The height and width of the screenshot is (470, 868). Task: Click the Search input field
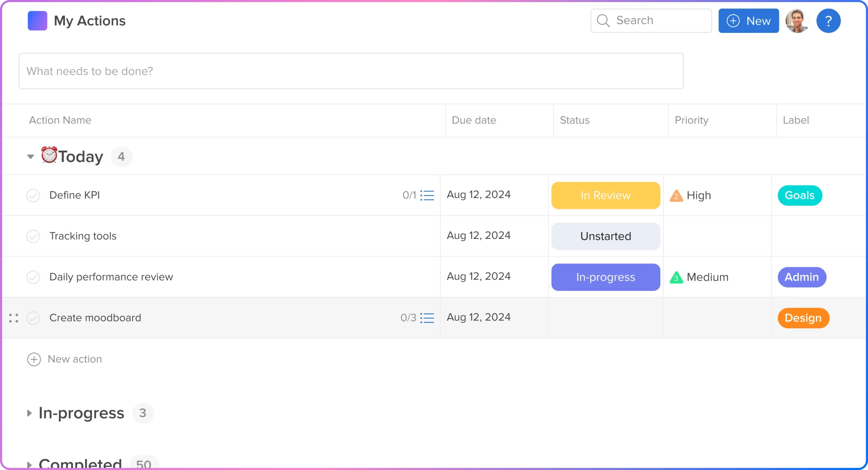tap(651, 21)
